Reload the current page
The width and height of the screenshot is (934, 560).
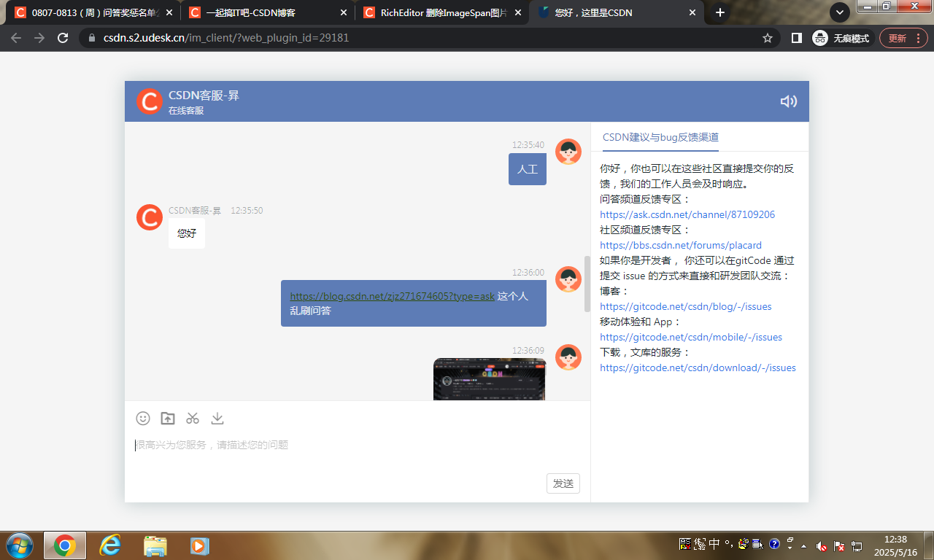click(63, 38)
